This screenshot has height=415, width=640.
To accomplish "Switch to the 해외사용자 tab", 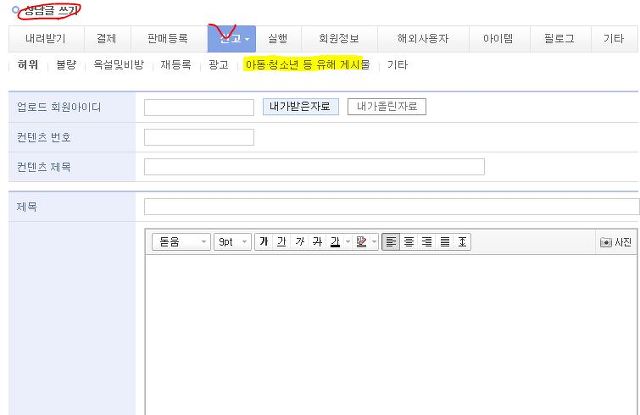I will [x=423, y=39].
